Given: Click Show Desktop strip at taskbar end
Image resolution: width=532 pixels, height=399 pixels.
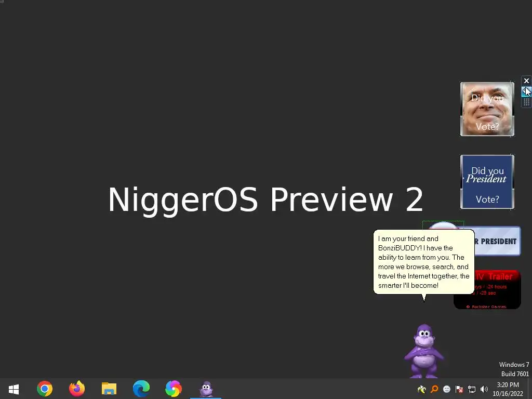Looking at the screenshot, I should coord(529,389).
